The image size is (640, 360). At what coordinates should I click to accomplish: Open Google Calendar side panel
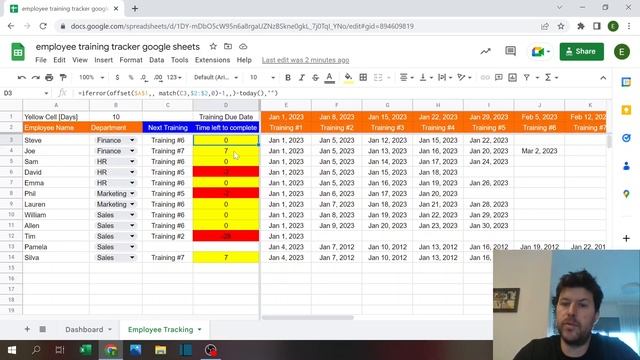626,82
